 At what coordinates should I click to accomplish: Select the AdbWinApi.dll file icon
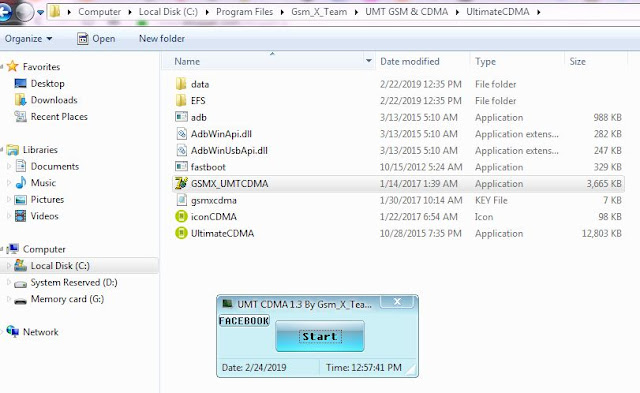(x=181, y=133)
